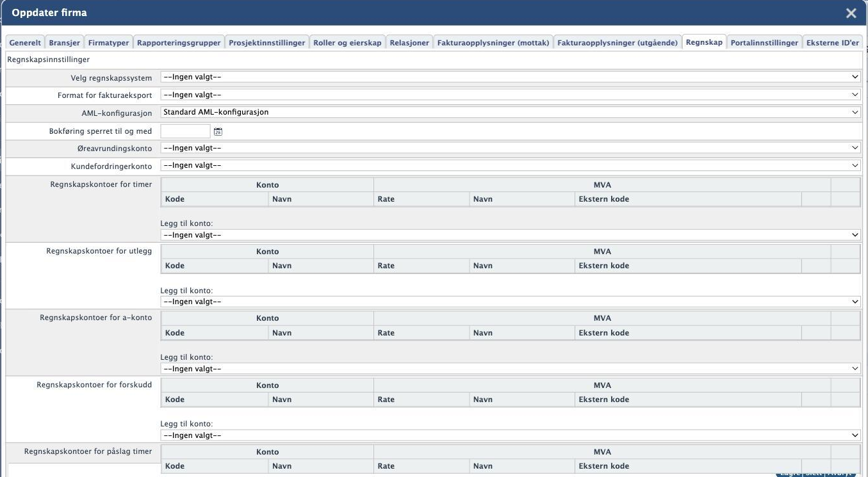Image resolution: width=868 pixels, height=477 pixels.
Task: Open the Øreavrundingskonto dropdown
Action: pos(510,148)
